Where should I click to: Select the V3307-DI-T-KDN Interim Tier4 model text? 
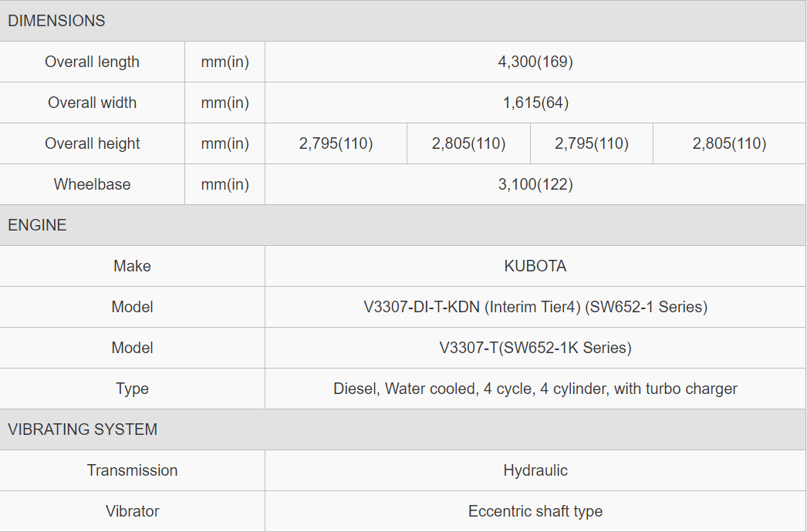click(x=535, y=307)
